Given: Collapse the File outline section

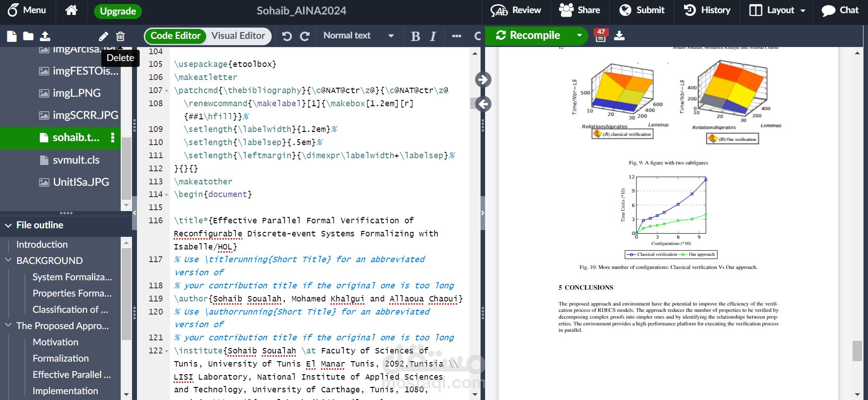Looking at the screenshot, I should point(8,225).
